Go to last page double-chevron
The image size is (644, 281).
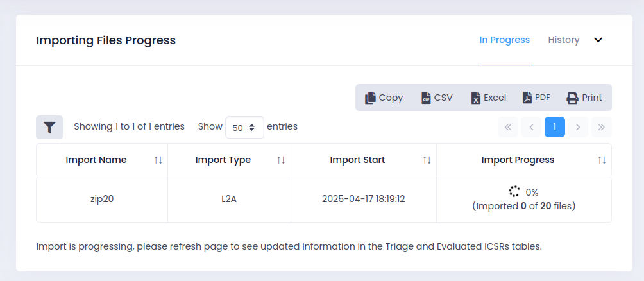pos(601,127)
